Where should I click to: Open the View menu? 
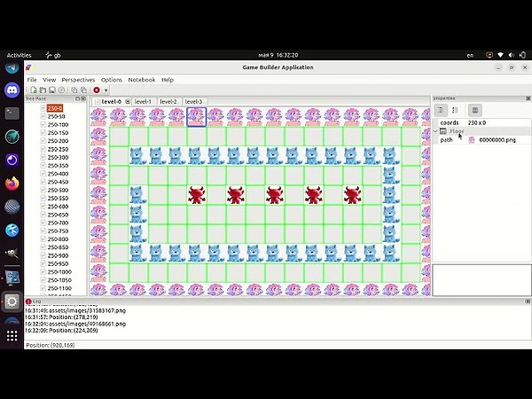tap(49, 80)
